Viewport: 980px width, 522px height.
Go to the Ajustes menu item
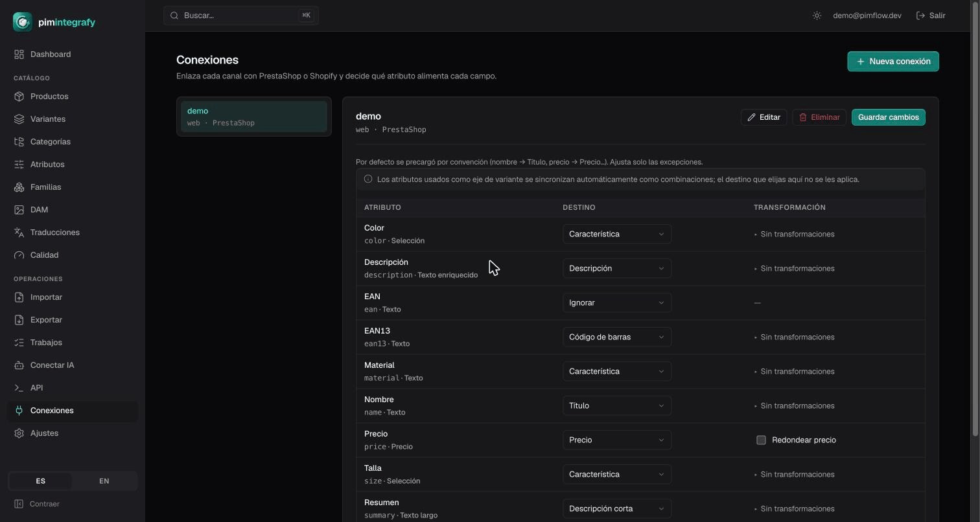73,433
